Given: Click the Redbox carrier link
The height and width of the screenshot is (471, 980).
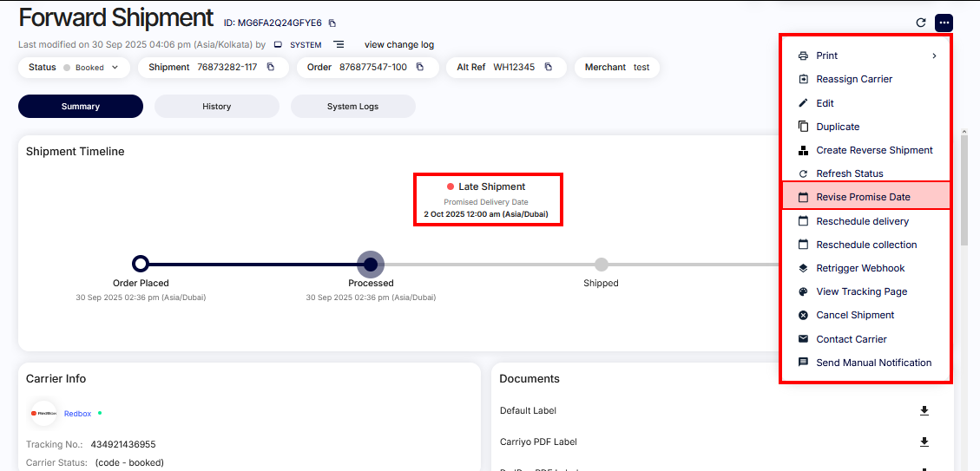Looking at the screenshot, I should click(x=77, y=414).
